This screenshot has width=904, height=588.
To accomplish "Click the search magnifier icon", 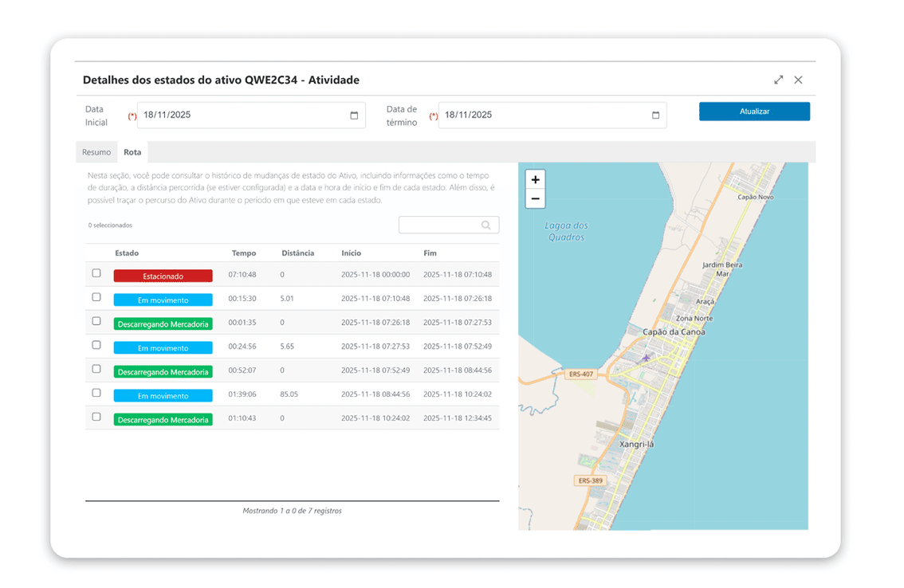I will [486, 225].
